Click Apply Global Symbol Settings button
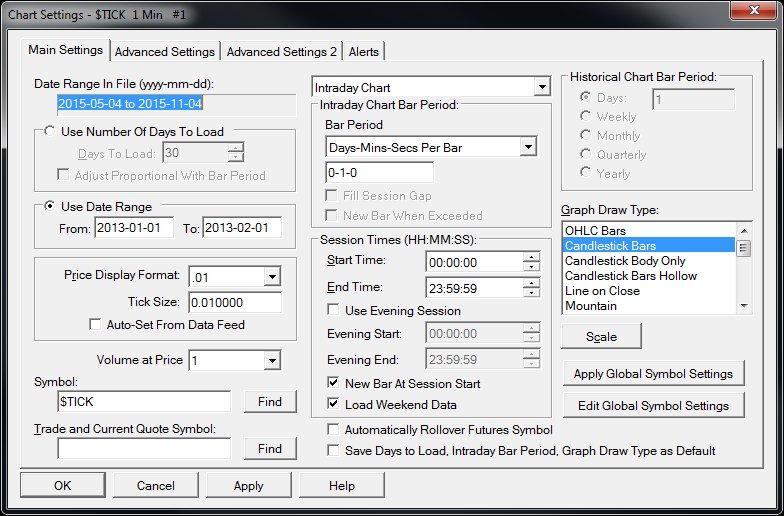The width and height of the screenshot is (784, 516). [x=654, y=374]
